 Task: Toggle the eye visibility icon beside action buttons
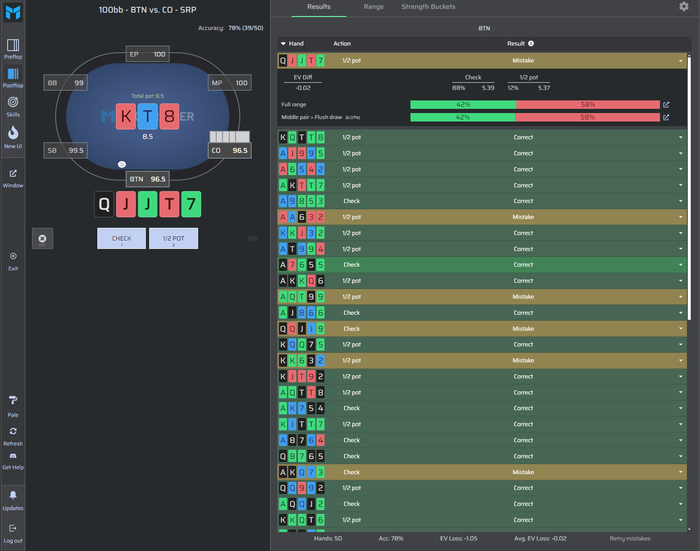click(253, 238)
